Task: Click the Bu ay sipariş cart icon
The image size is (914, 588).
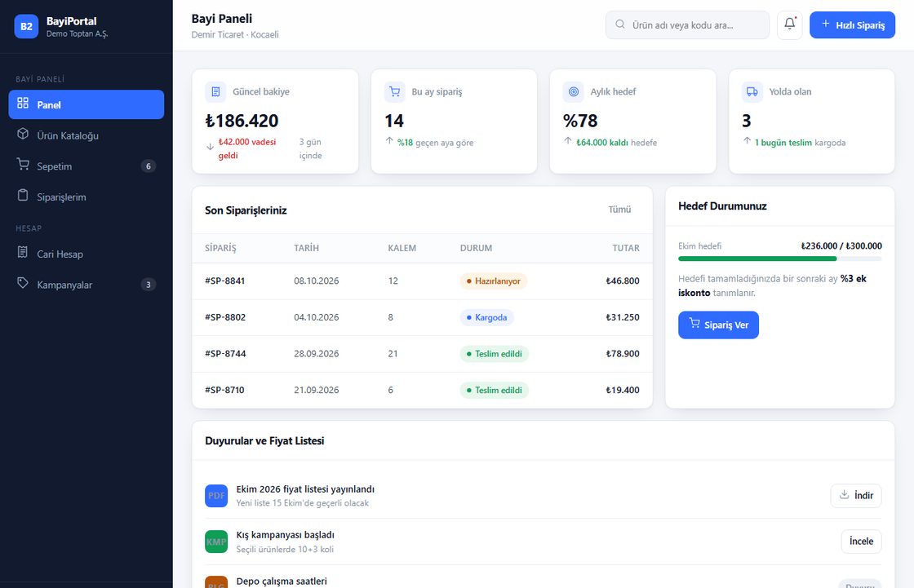Action: [395, 91]
